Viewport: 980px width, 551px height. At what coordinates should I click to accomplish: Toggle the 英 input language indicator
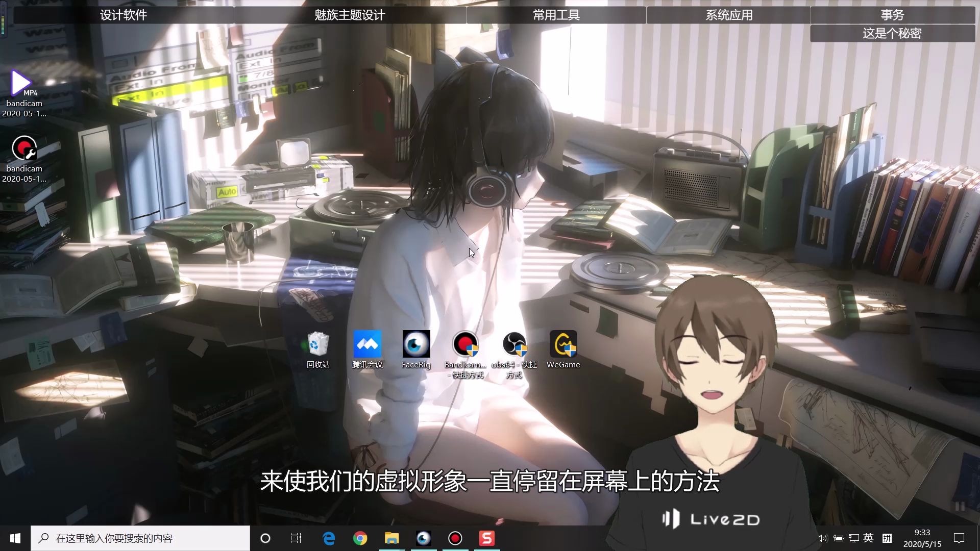[868, 538]
